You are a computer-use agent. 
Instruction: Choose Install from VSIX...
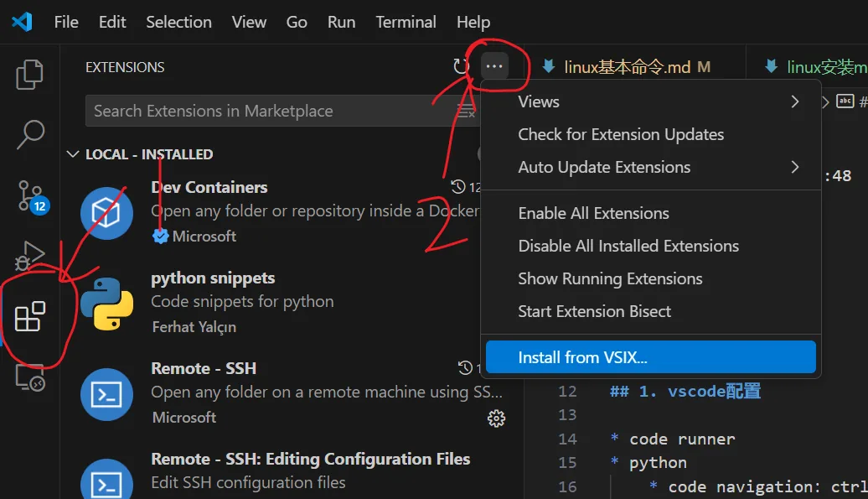pos(650,357)
